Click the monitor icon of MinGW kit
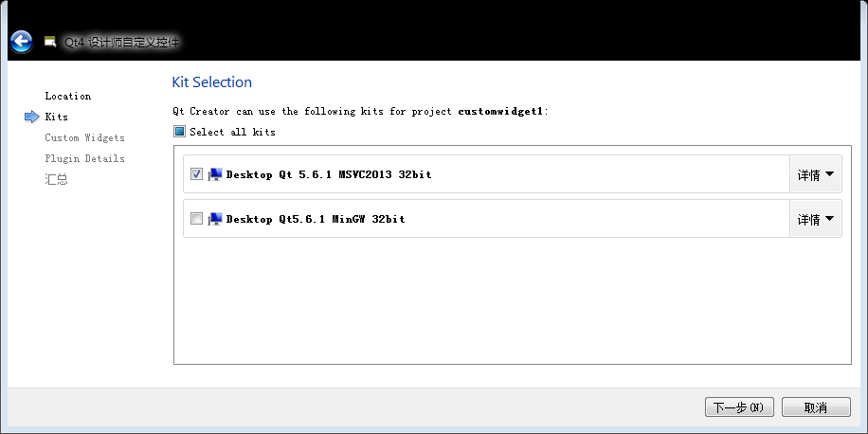 coord(215,219)
